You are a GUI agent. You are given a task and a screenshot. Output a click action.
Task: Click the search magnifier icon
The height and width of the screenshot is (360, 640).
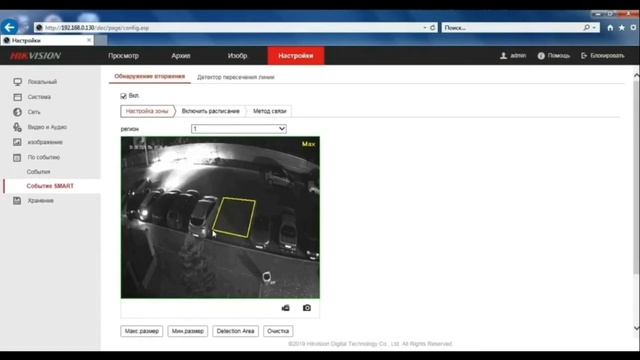point(587,27)
